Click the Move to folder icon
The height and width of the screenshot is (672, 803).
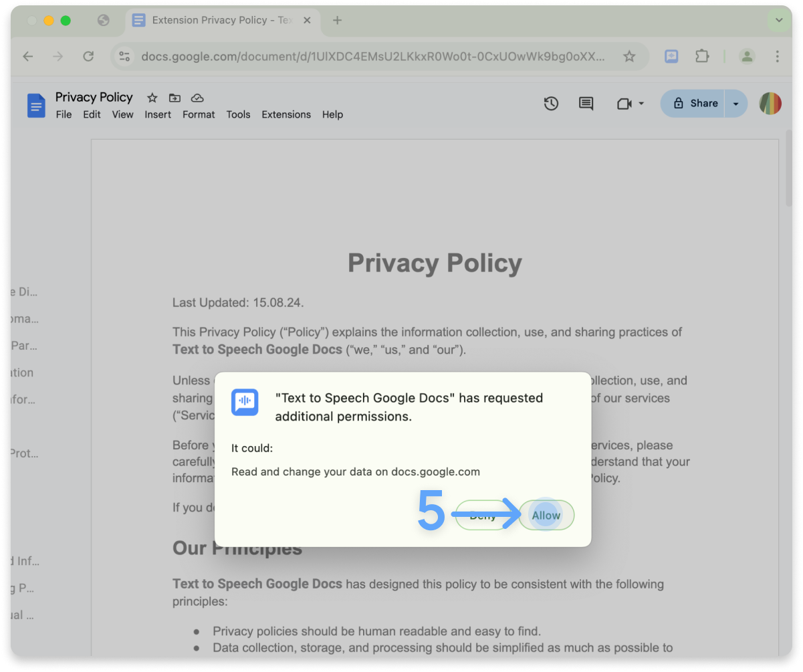click(x=175, y=98)
